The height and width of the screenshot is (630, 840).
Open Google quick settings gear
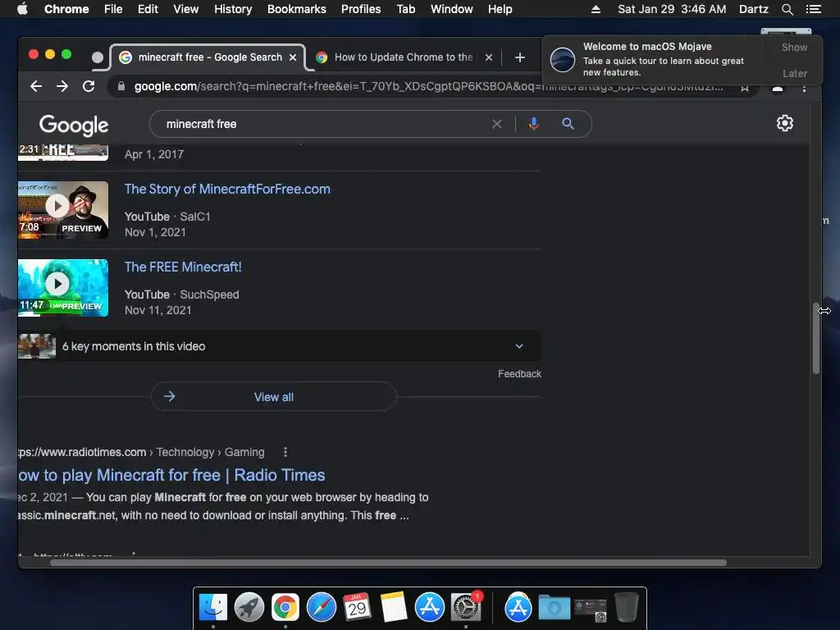(x=785, y=123)
